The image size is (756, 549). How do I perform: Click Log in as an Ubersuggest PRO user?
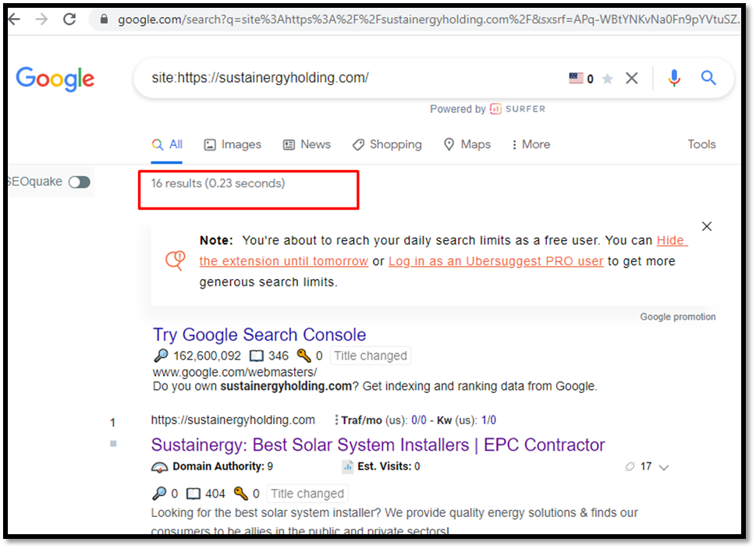pos(495,261)
